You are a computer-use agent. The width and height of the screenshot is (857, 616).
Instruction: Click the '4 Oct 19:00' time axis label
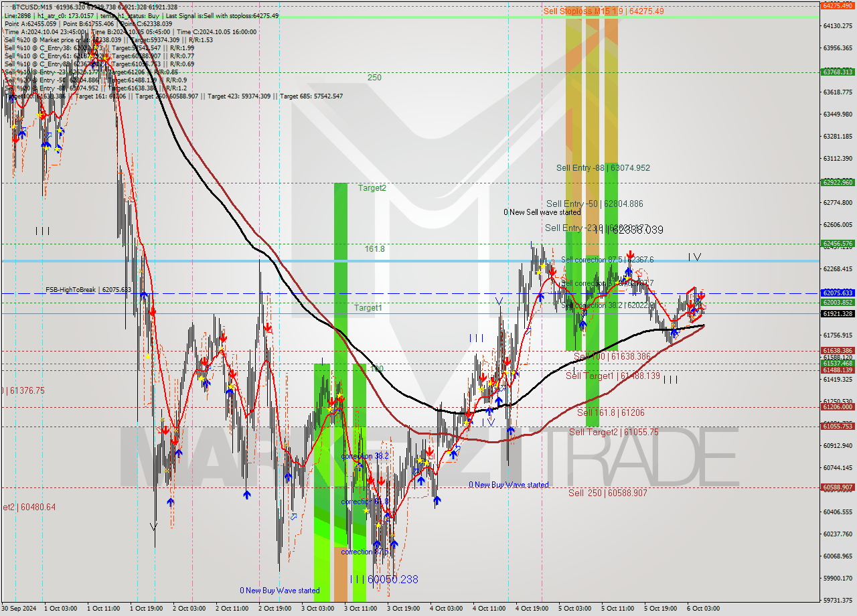pos(532,609)
